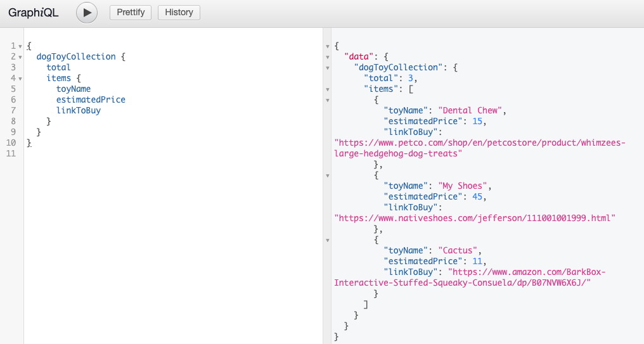
Task: Open the History panel
Action: coord(179,12)
